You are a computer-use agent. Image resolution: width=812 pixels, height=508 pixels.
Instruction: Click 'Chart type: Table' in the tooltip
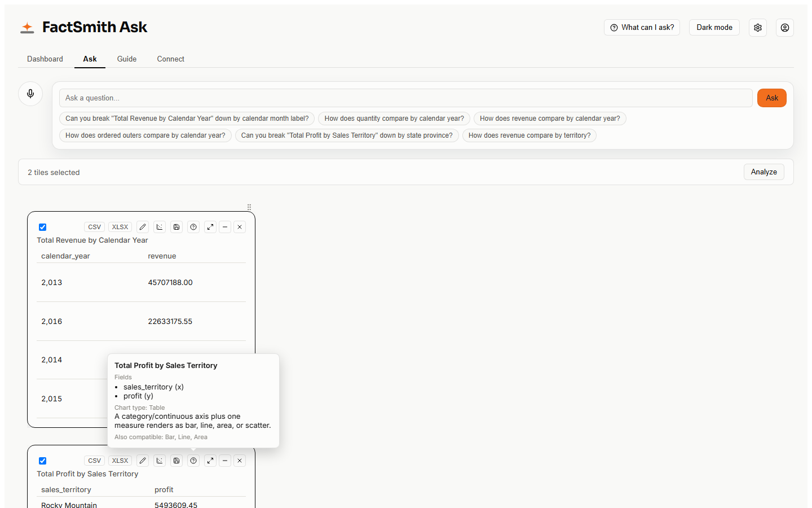[x=140, y=408]
